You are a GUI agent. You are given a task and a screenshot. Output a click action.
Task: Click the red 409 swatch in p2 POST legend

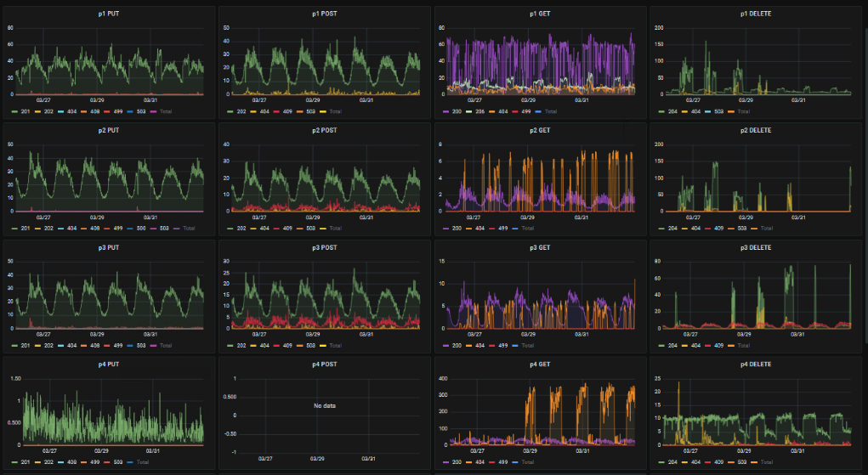pyautogui.click(x=276, y=228)
